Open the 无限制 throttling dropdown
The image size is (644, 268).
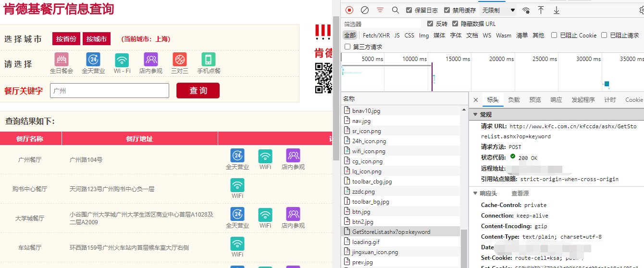[499, 10]
